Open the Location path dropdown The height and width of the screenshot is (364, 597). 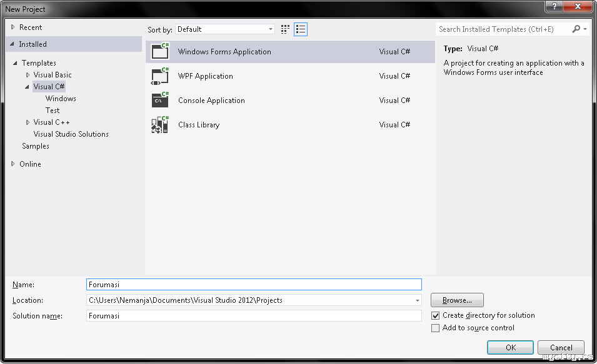[418, 300]
